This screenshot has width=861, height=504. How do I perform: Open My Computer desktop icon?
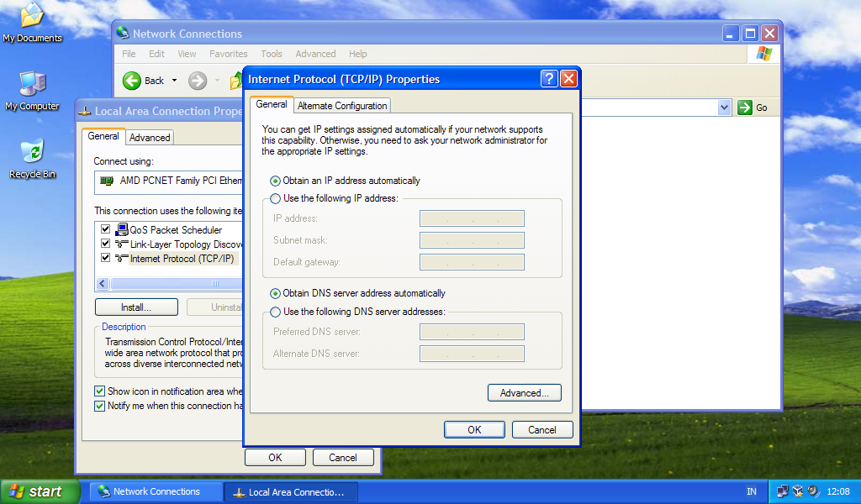pyautogui.click(x=32, y=91)
